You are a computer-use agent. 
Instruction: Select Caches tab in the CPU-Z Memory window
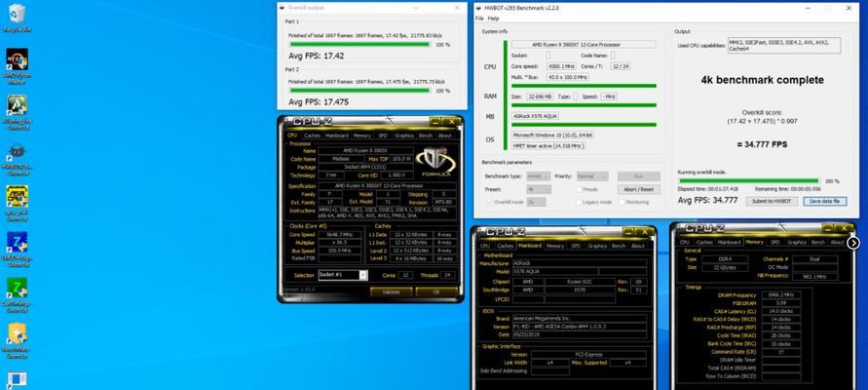(704, 242)
